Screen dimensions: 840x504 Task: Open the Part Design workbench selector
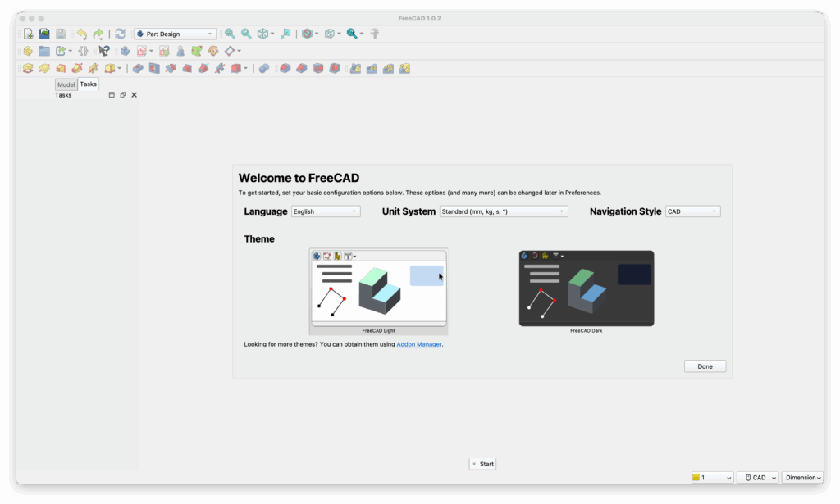175,34
